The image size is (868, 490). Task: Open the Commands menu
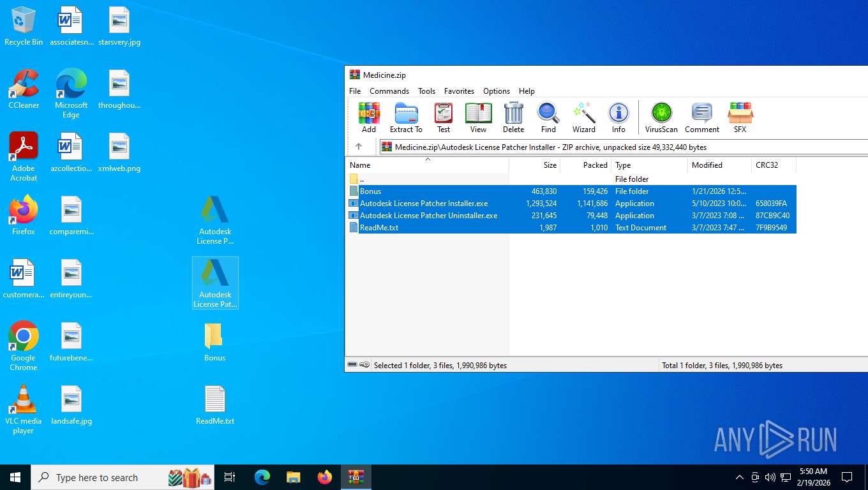click(x=389, y=91)
